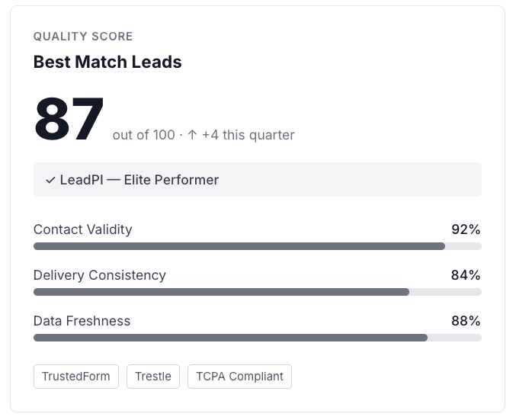Click the Best Match Leads heading

coord(107,62)
